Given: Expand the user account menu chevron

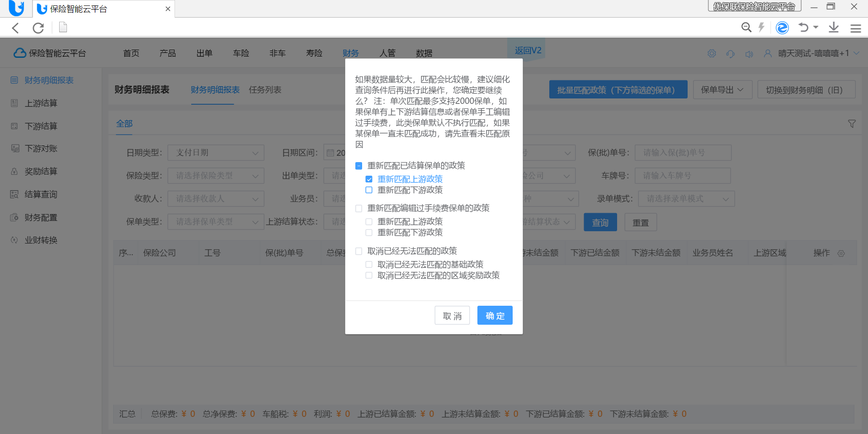Looking at the screenshot, I should point(857,53).
